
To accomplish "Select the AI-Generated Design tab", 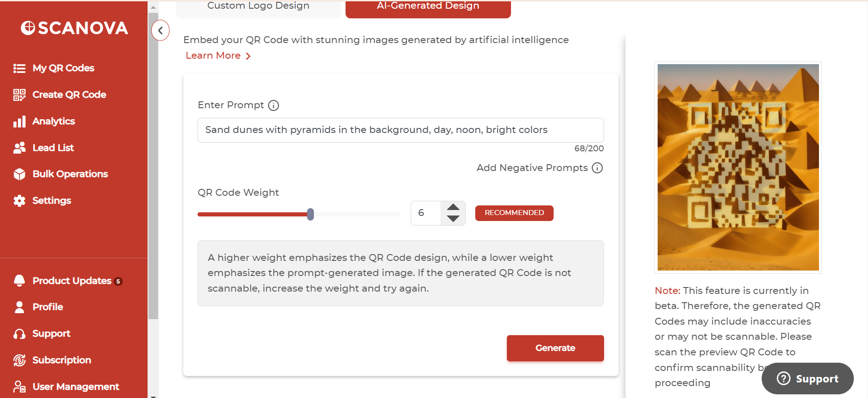I will coord(428,7).
